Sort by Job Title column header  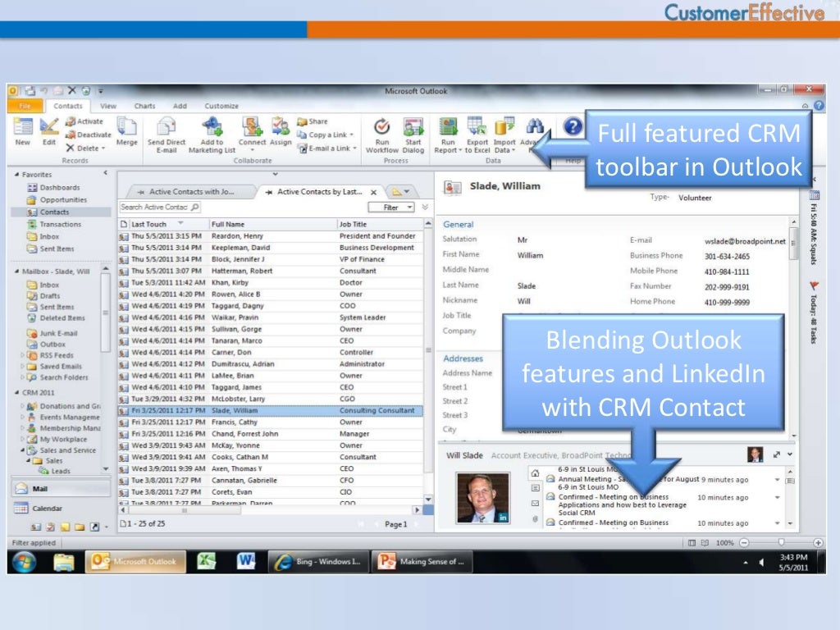coord(380,224)
